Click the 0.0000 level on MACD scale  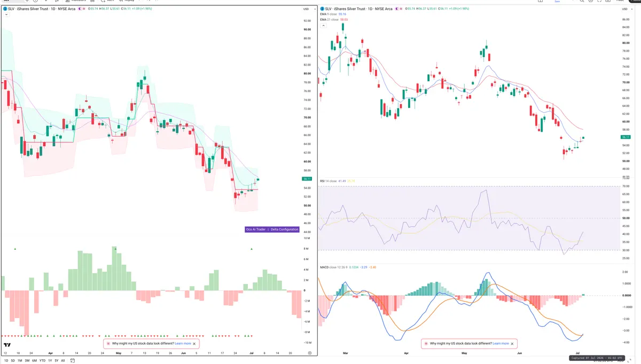click(626, 296)
